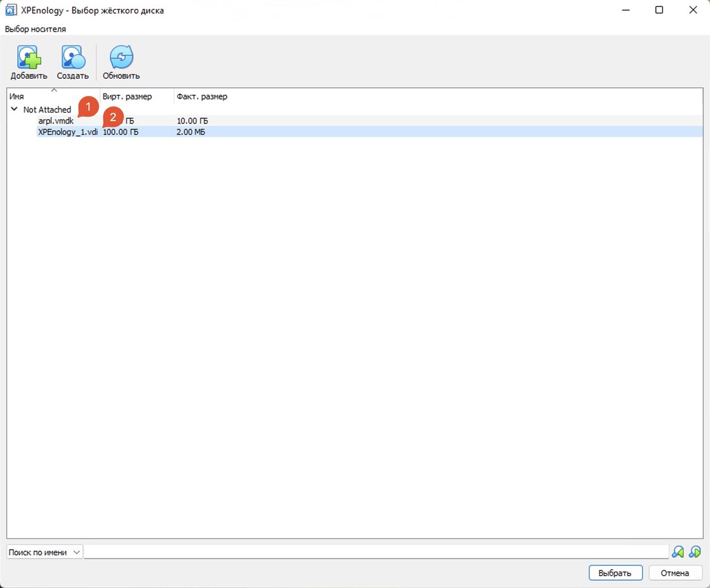
Task: Open the Выбор носителя menu
Action: (x=35, y=28)
